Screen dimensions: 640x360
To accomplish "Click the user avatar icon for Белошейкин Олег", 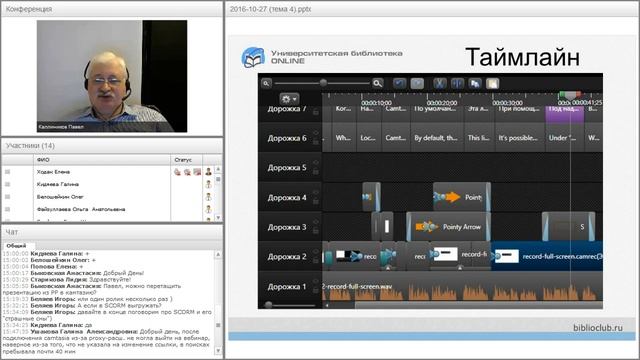I will [x=209, y=197].
